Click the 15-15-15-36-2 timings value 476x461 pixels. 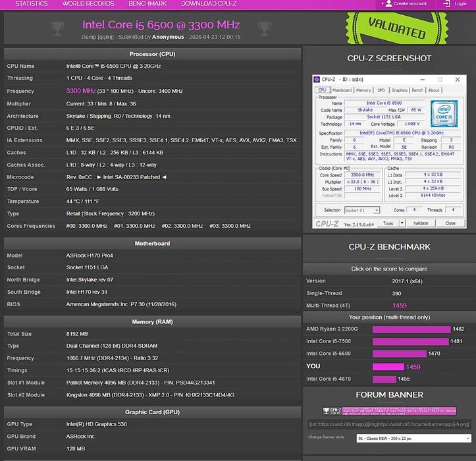click(118, 371)
